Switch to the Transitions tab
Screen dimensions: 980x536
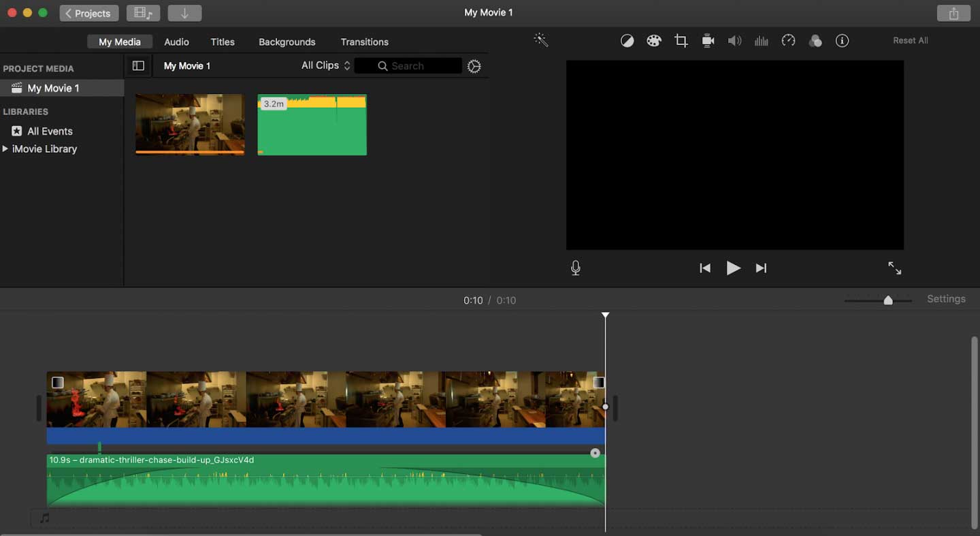point(364,42)
